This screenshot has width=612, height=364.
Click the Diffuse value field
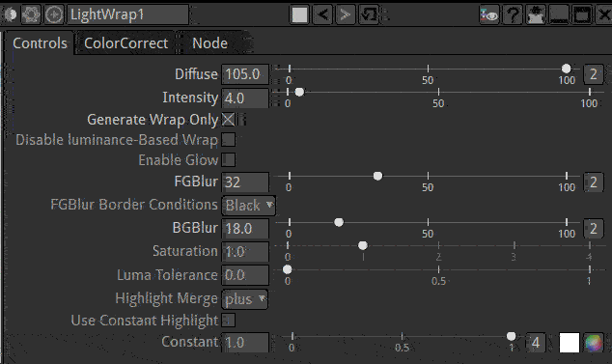tap(245, 74)
